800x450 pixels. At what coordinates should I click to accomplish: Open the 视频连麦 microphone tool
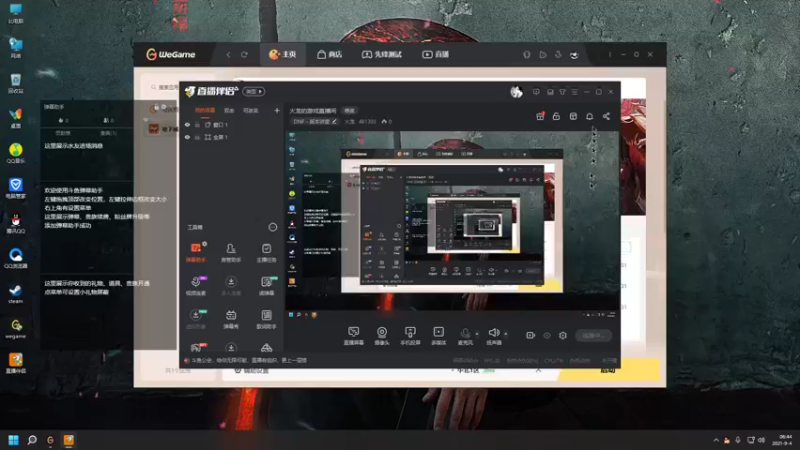(x=195, y=286)
